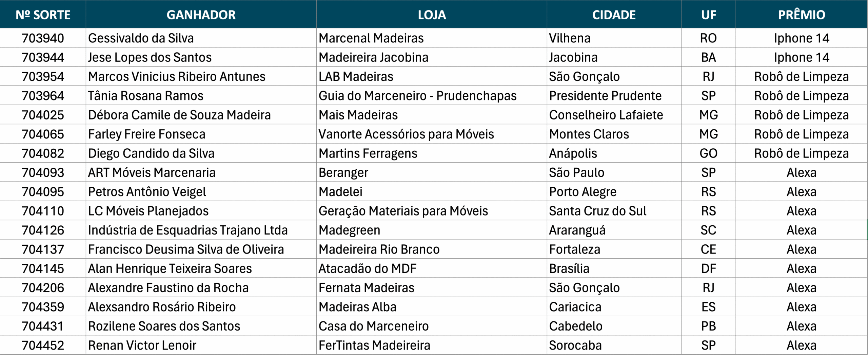Click the UF column header

(x=708, y=15)
